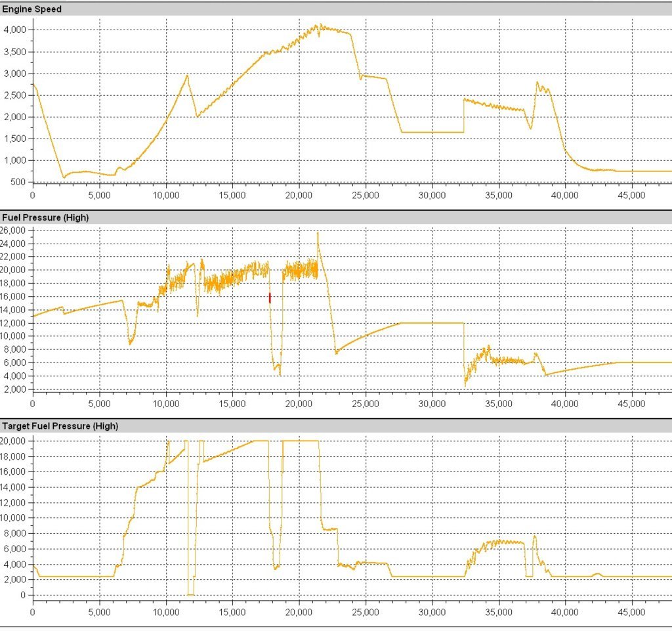Click the 15,000 x-axis label under Engine Speed
Screen dimensions: 672x631
point(232,196)
